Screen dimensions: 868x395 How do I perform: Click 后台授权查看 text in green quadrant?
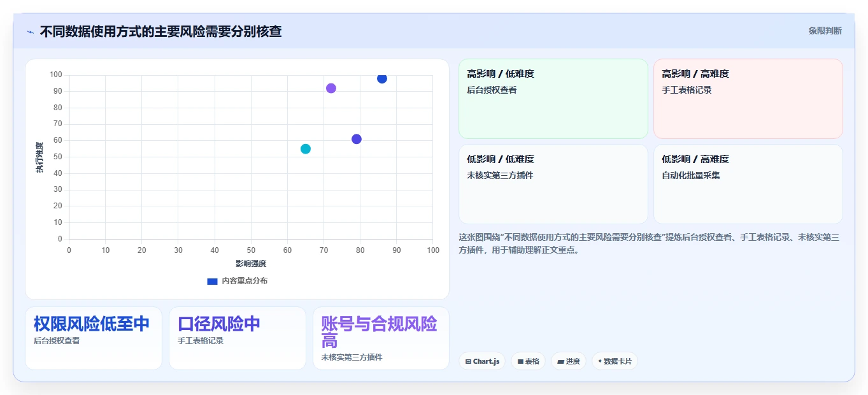click(x=492, y=90)
